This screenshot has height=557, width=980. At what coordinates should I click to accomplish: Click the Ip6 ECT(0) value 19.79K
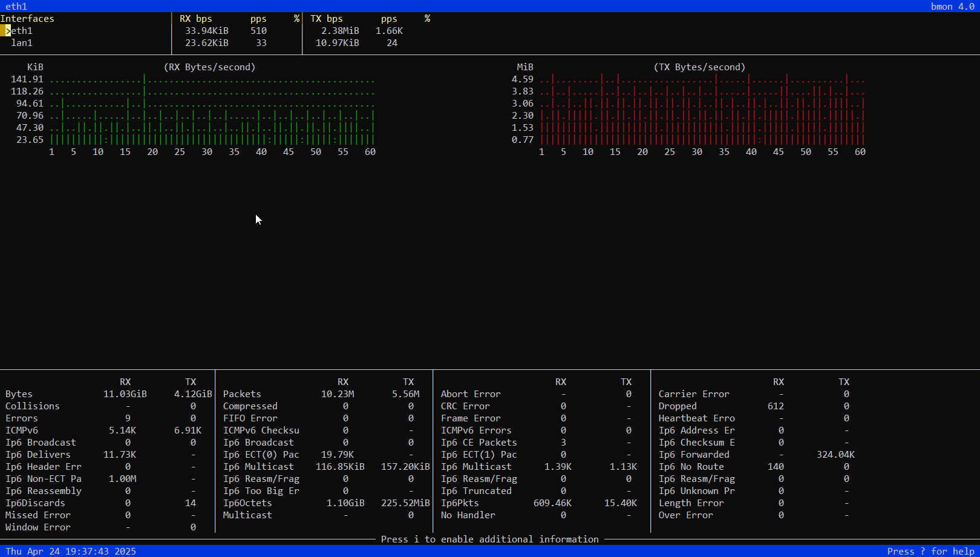point(338,455)
